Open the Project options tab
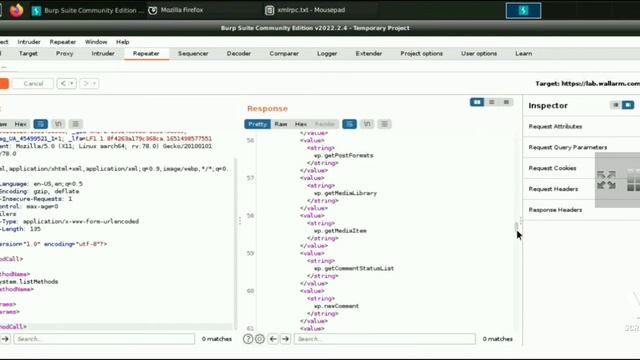The height and width of the screenshot is (360, 640). pos(421,53)
